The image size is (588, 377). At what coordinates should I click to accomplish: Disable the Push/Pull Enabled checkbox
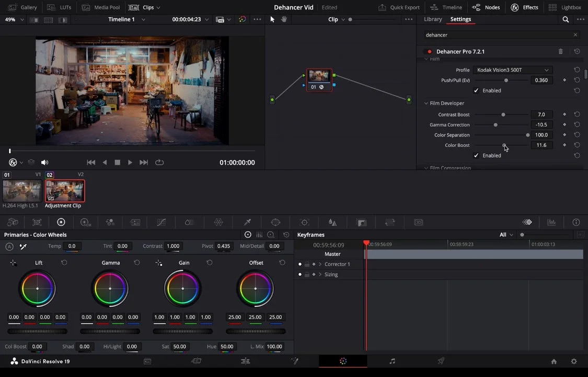[x=476, y=90]
